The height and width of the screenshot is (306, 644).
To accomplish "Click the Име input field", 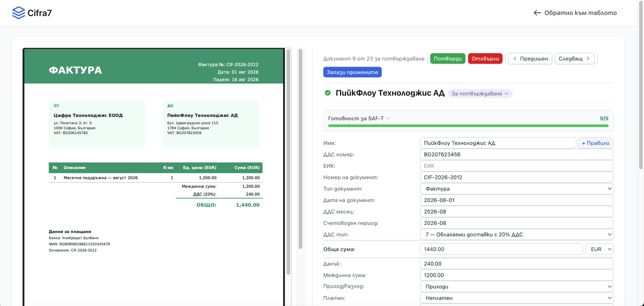I will (498, 143).
